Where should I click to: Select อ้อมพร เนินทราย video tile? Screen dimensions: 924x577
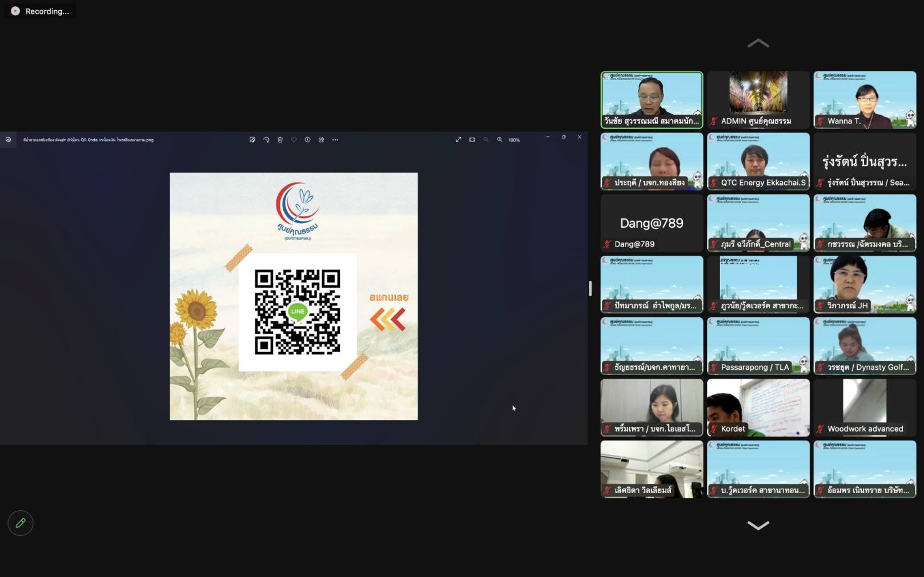865,469
